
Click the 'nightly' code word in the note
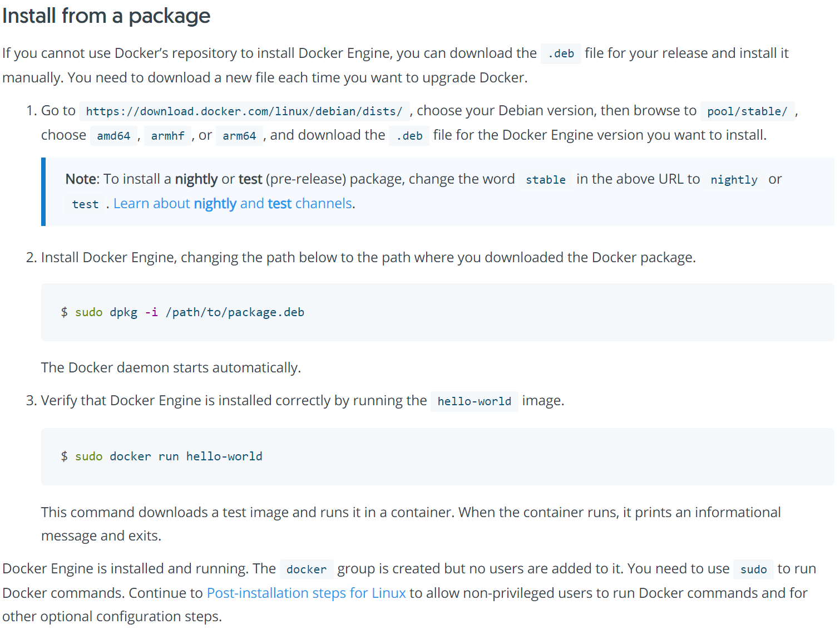tap(734, 180)
